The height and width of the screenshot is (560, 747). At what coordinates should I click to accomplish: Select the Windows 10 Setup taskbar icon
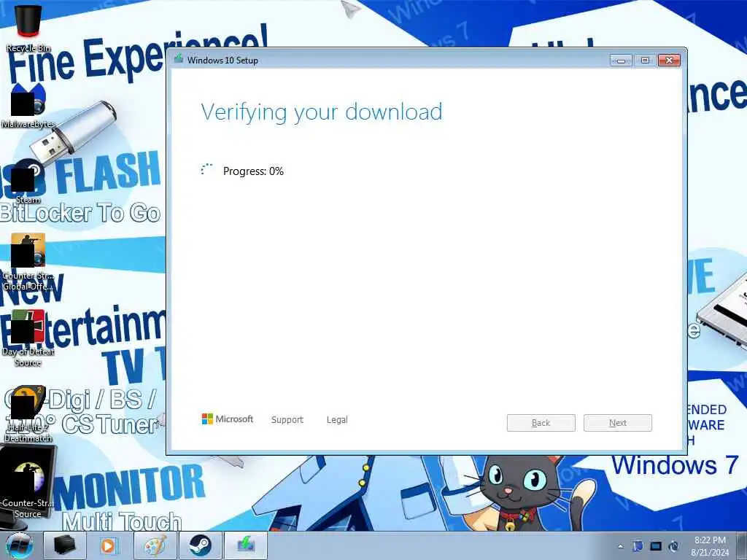point(246,545)
